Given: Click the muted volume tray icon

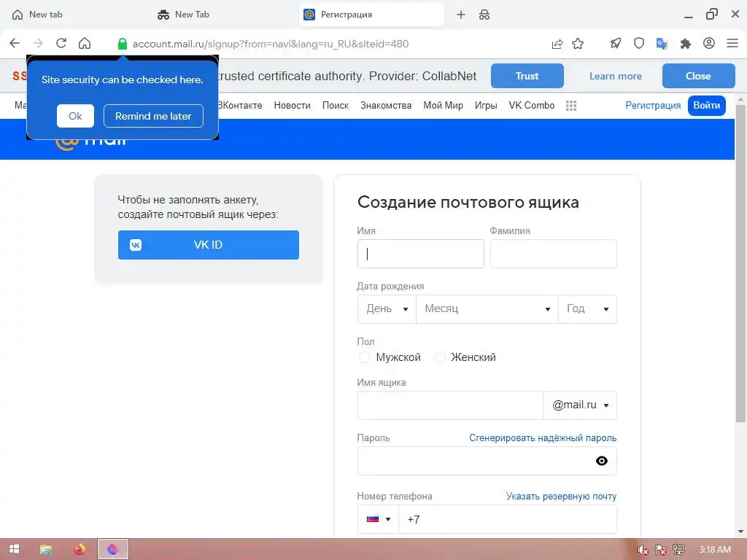Looking at the screenshot, I should coord(643,550).
